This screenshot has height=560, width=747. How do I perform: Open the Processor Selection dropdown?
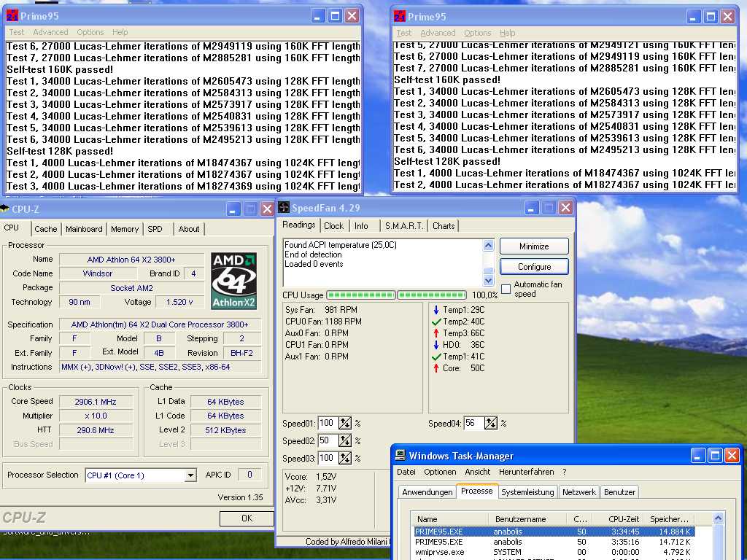pyautogui.click(x=190, y=475)
